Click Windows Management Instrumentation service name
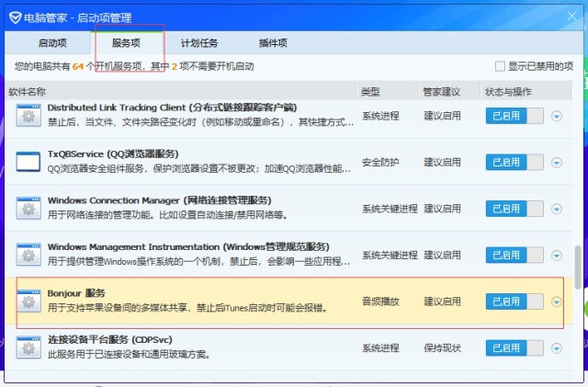This screenshot has height=387, width=588. point(188,247)
